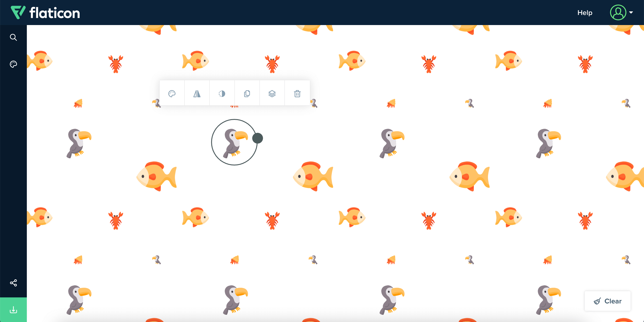Click the search icon in sidebar
This screenshot has width=644, height=322.
tap(13, 37)
